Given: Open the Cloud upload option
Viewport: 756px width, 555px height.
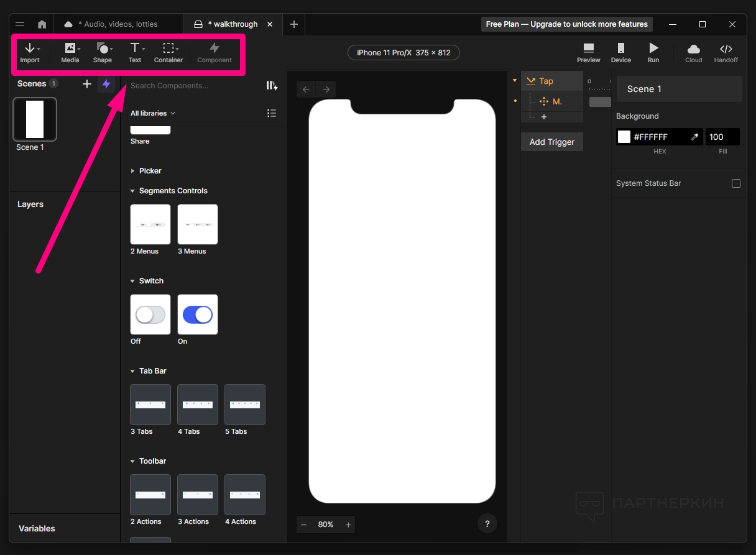Looking at the screenshot, I should click(693, 52).
